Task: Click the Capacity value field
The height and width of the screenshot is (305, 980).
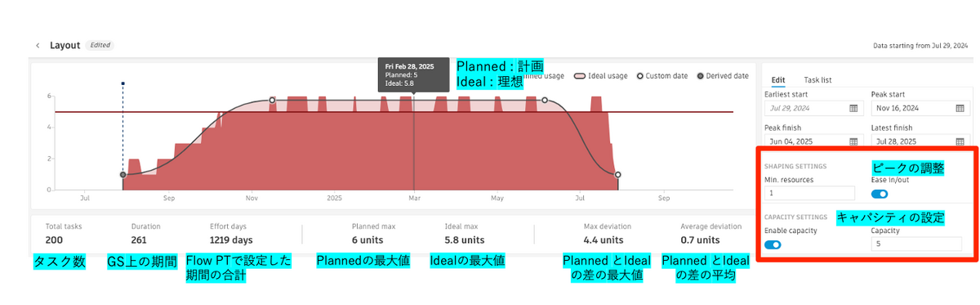Action: (x=916, y=244)
